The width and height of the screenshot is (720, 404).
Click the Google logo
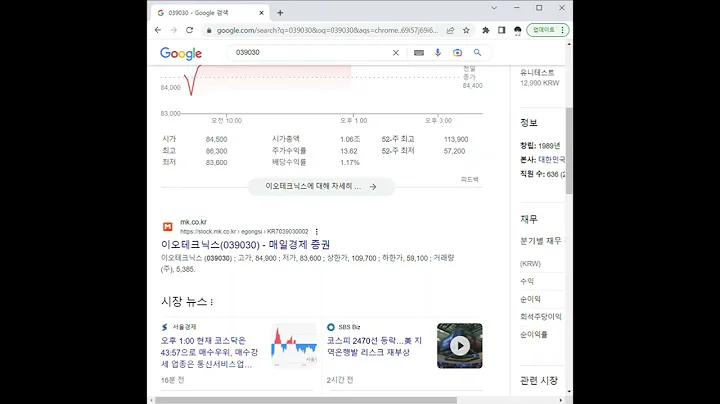pyautogui.click(x=181, y=53)
